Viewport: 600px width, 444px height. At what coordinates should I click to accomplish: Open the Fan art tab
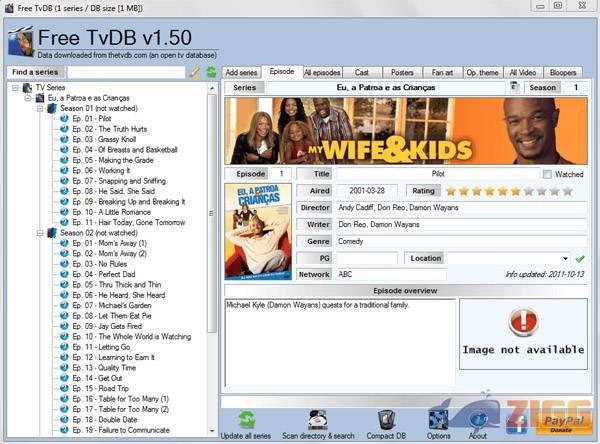click(442, 72)
